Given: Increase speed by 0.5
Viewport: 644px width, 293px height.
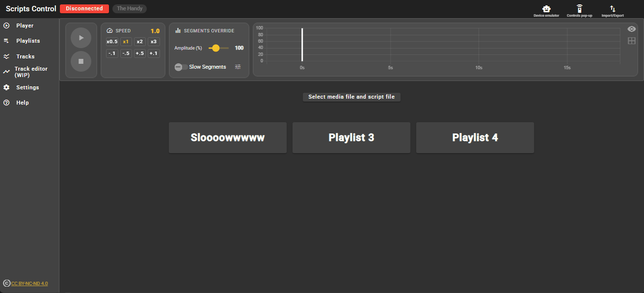Looking at the screenshot, I should point(140,53).
